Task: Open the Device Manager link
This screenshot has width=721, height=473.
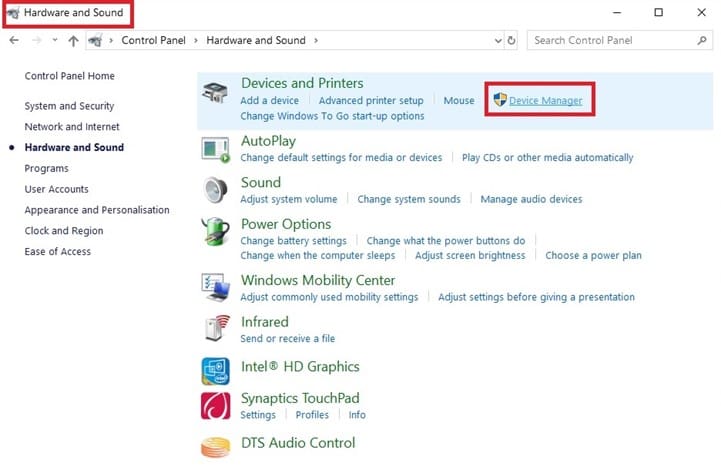Action: coord(545,101)
